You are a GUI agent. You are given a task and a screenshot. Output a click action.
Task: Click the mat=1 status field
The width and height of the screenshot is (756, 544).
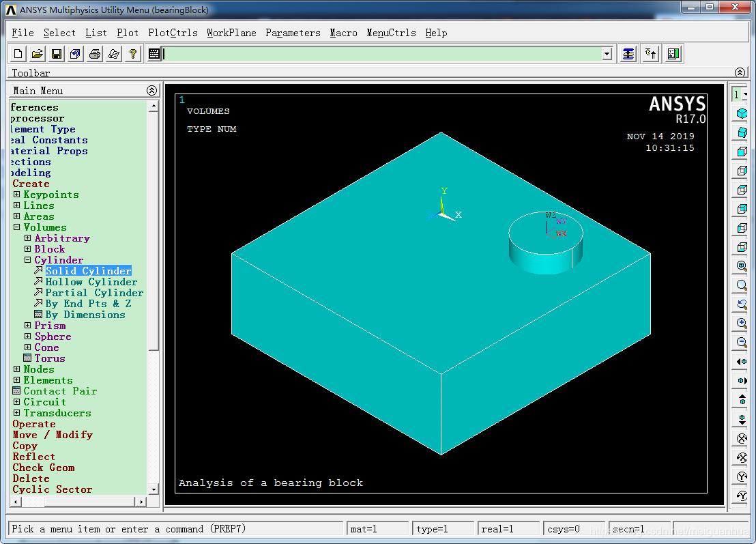pyautogui.click(x=377, y=529)
